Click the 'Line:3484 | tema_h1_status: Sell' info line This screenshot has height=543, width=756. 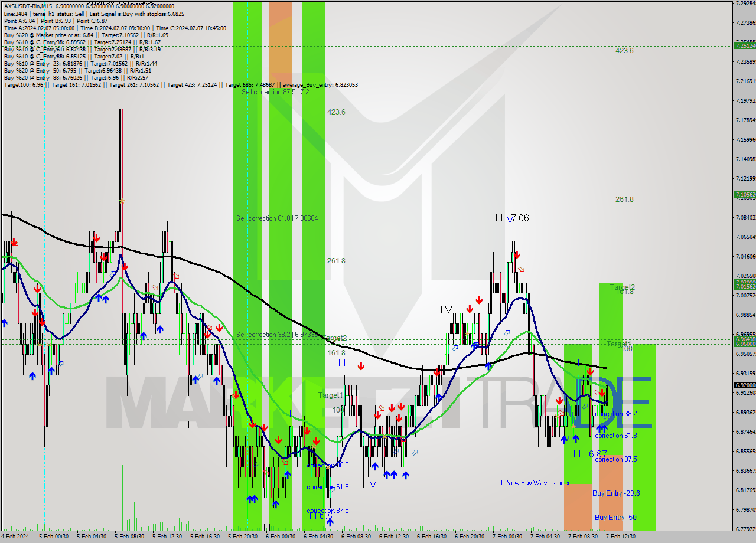click(93, 14)
